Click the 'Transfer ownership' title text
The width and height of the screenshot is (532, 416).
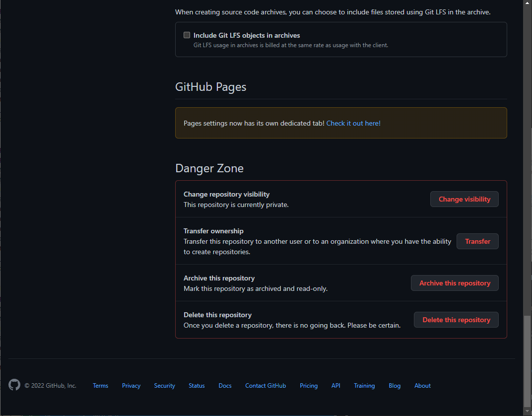tap(213, 231)
